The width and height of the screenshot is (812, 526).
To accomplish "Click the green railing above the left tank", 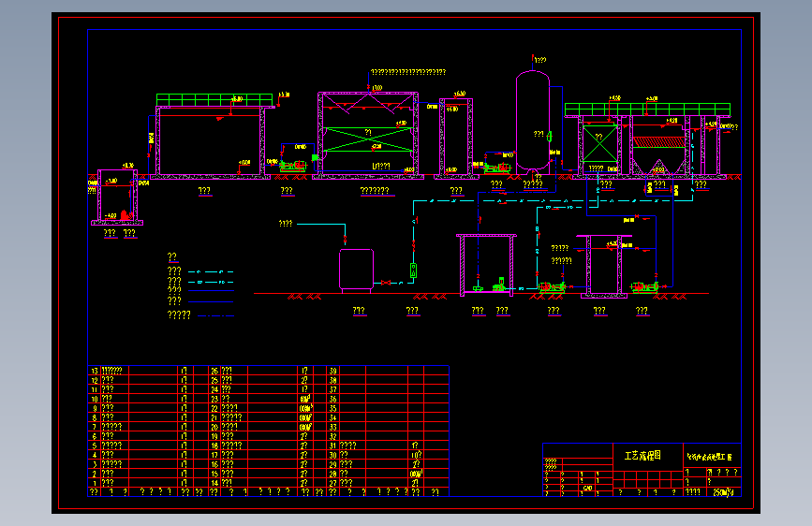I will [x=214, y=100].
